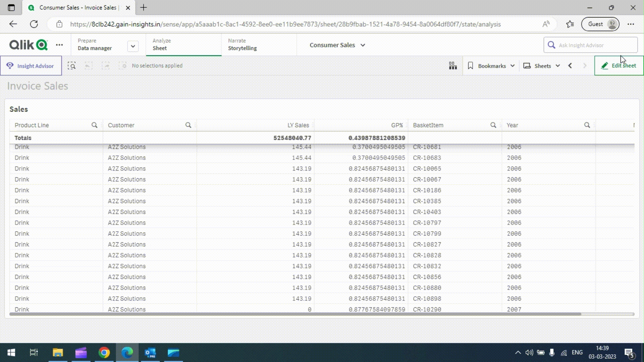Screen dimensions: 644x362
Task: Toggle the Insight Advisor panel
Action: point(31,66)
